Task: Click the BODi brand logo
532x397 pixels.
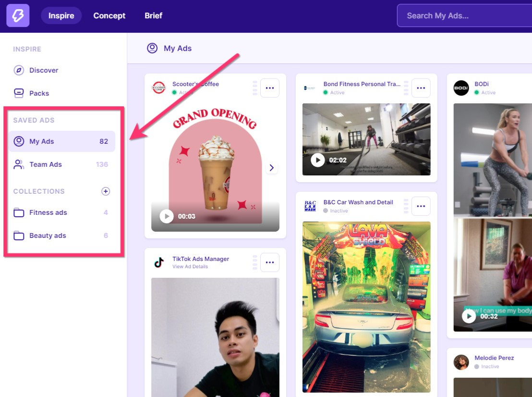Action: pos(461,88)
